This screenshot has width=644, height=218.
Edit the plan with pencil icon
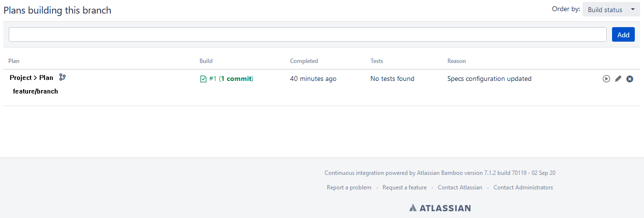618,79
